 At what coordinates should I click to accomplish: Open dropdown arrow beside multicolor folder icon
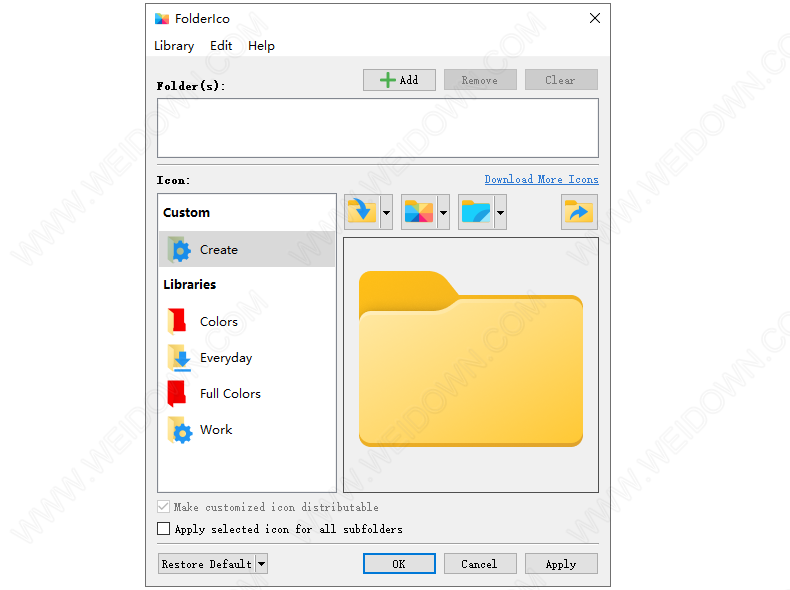443,212
